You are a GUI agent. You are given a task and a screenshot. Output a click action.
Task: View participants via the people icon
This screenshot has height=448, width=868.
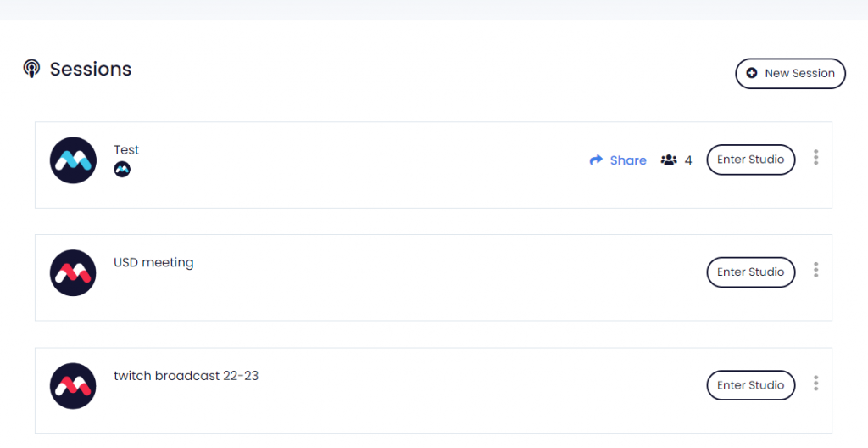pyautogui.click(x=669, y=160)
